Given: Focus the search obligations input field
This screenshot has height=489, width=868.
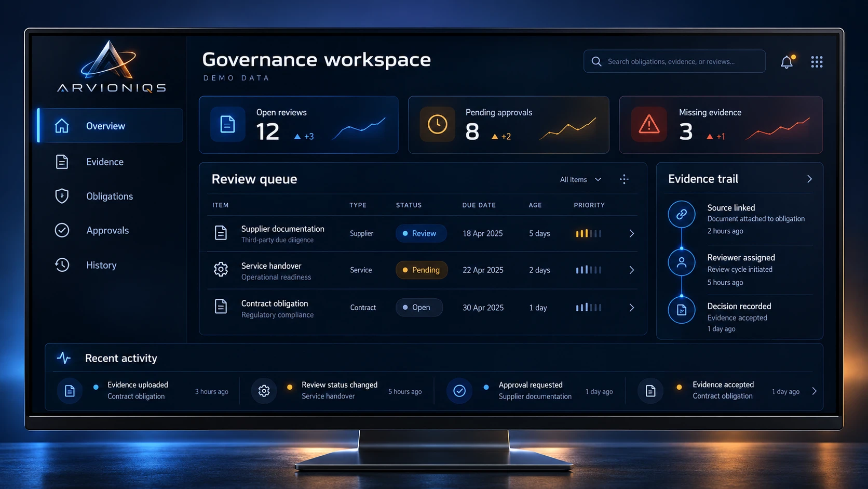Looking at the screenshot, I should (x=674, y=61).
